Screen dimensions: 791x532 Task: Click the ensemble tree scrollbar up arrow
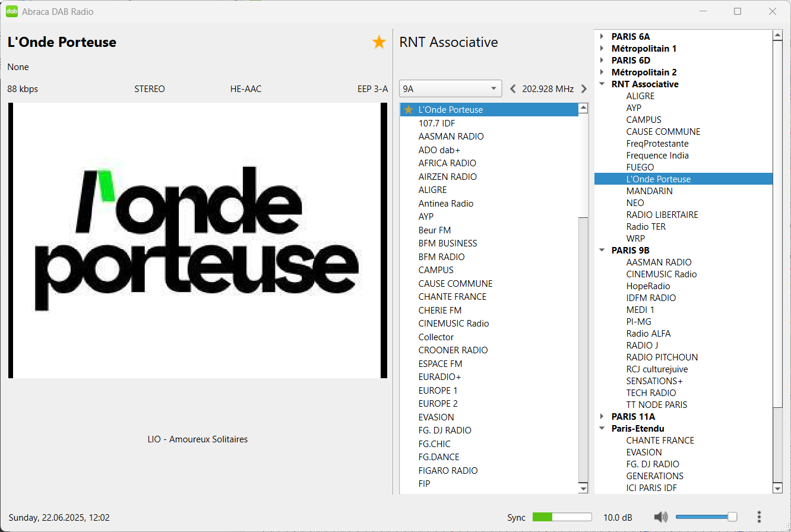click(777, 36)
